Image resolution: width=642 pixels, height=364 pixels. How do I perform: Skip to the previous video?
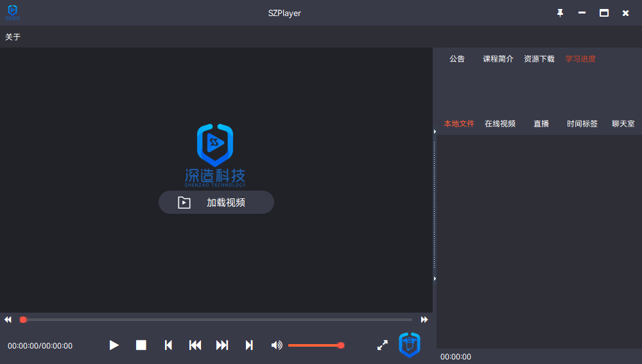click(195, 345)
